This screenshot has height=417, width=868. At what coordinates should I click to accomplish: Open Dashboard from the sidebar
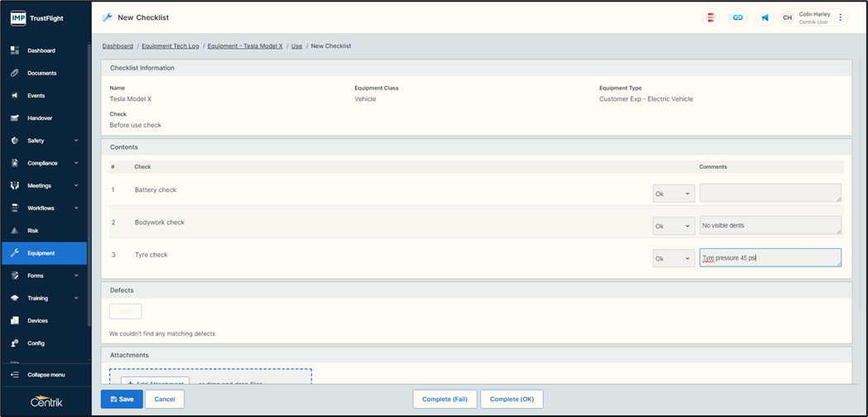pyautogui.click(x=41, y=50)
